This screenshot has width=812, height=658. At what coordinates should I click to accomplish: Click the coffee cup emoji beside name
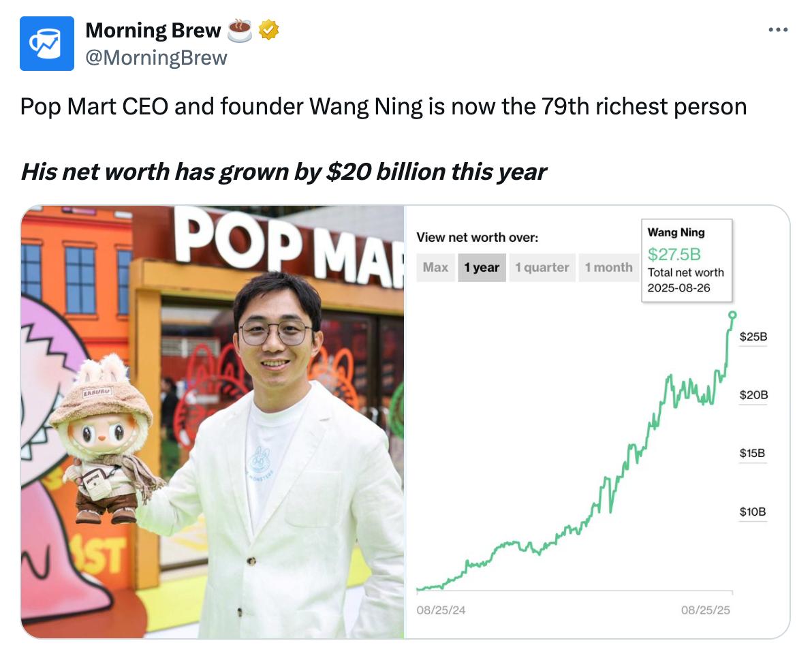click(239, 31)
